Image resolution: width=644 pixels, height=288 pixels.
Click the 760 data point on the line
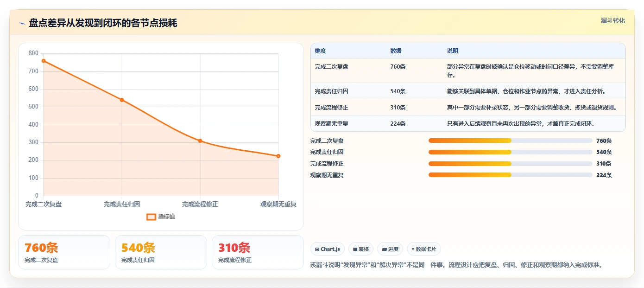44,61
